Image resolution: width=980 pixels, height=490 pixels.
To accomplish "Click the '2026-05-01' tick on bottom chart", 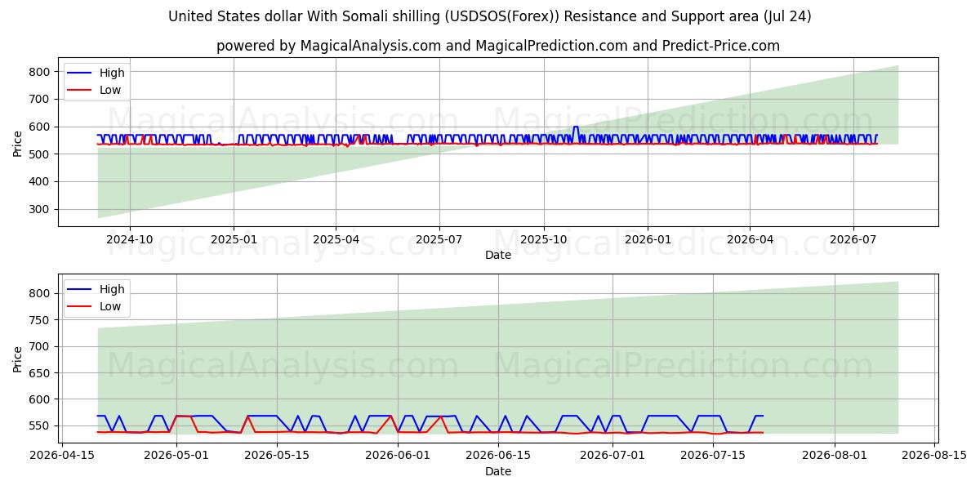I will click(176, 457).
